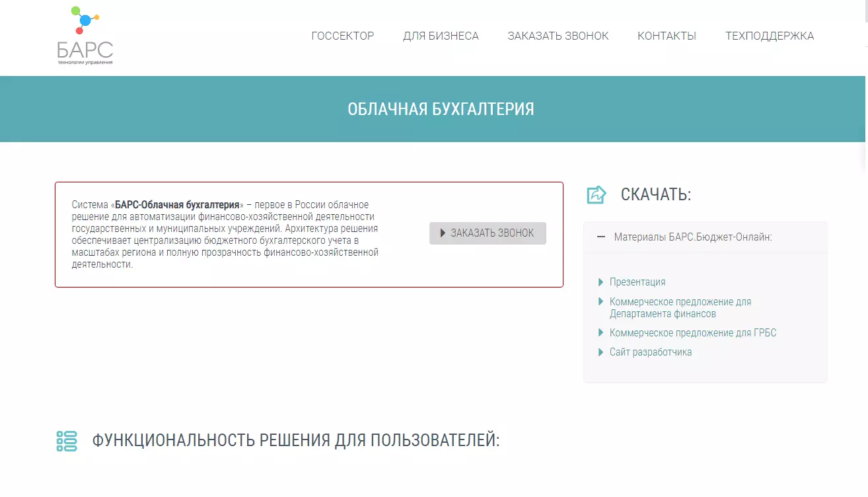This screenshot has height=497, width=868.
Task: Open Коммерческое предложение для Департамента финансов
Action: point(680,308)
